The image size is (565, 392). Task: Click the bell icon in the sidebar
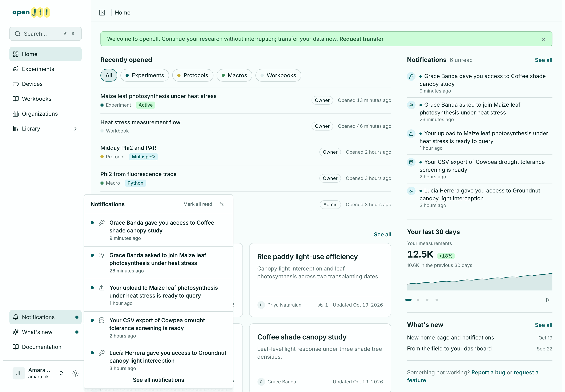pyautogui.click(x=16, y=317)
